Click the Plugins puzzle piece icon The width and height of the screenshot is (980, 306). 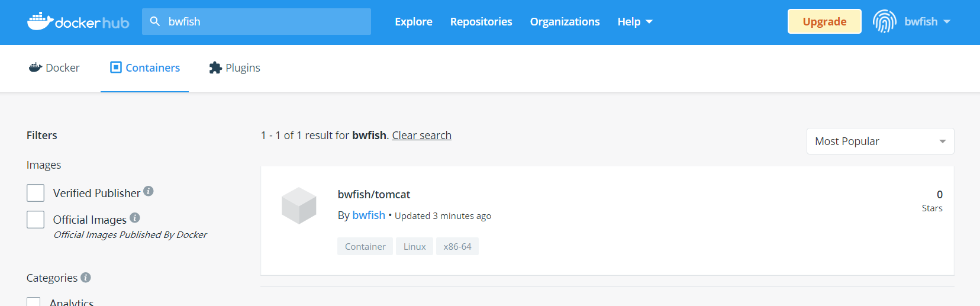pos(215,67)
